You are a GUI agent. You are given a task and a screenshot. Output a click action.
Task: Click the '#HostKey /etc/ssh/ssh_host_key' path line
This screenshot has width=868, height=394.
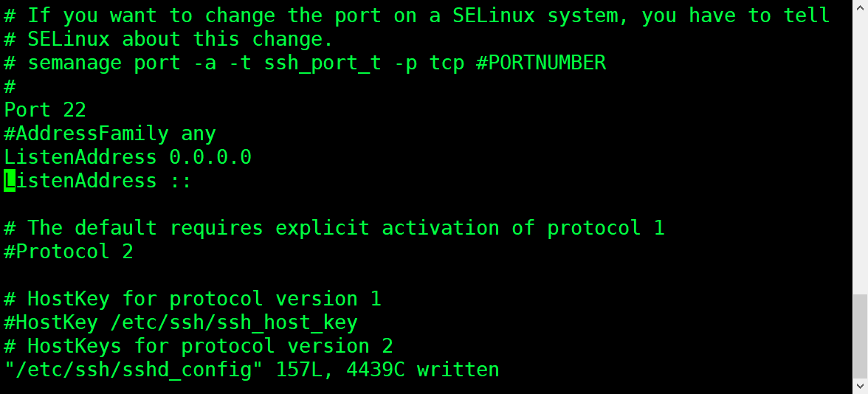(181, 322)
